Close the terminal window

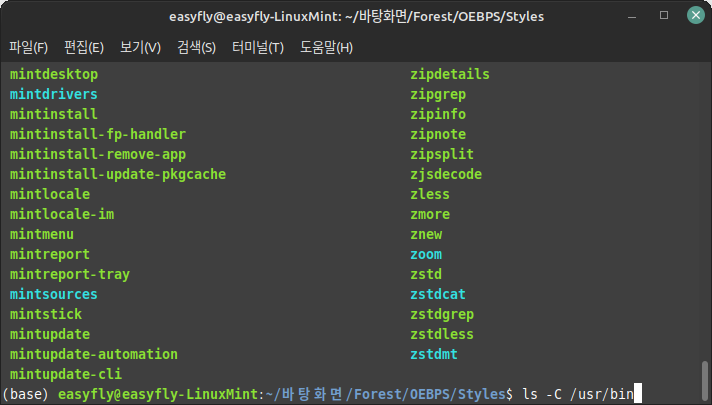[696, 15]
